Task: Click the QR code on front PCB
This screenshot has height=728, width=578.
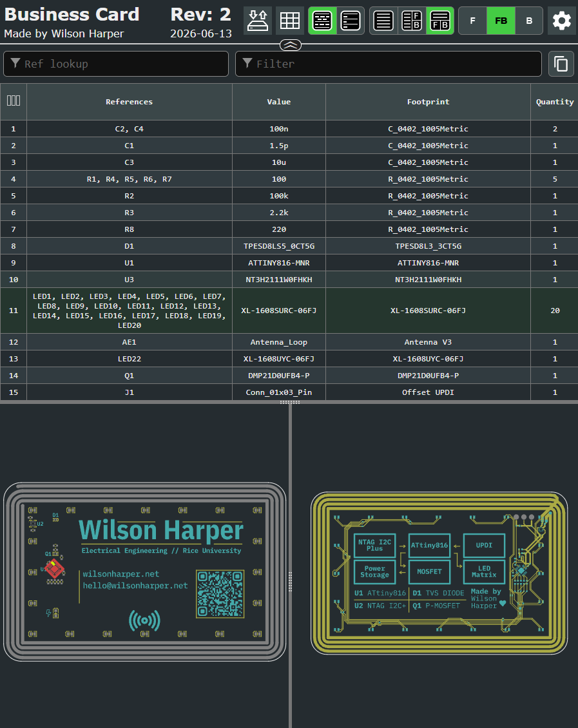Action: point(220,594)
